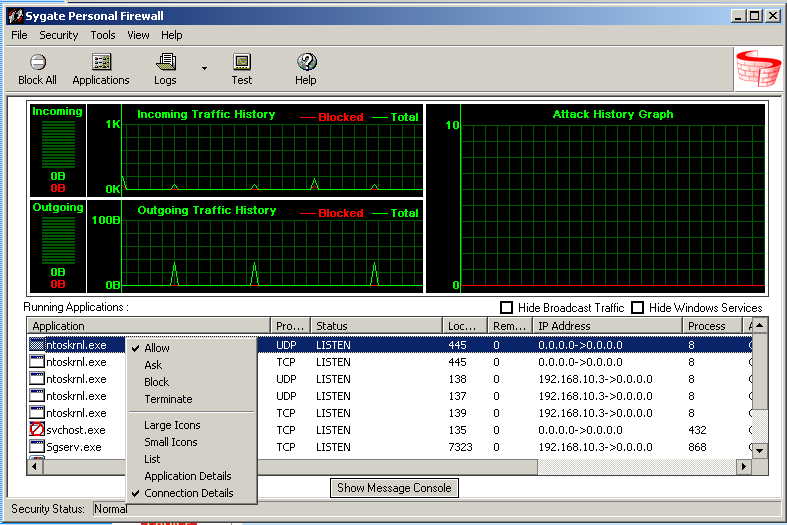Click the Outgoing Traffic History graph
The image size is (787, 525).
[x=255, y=246]
